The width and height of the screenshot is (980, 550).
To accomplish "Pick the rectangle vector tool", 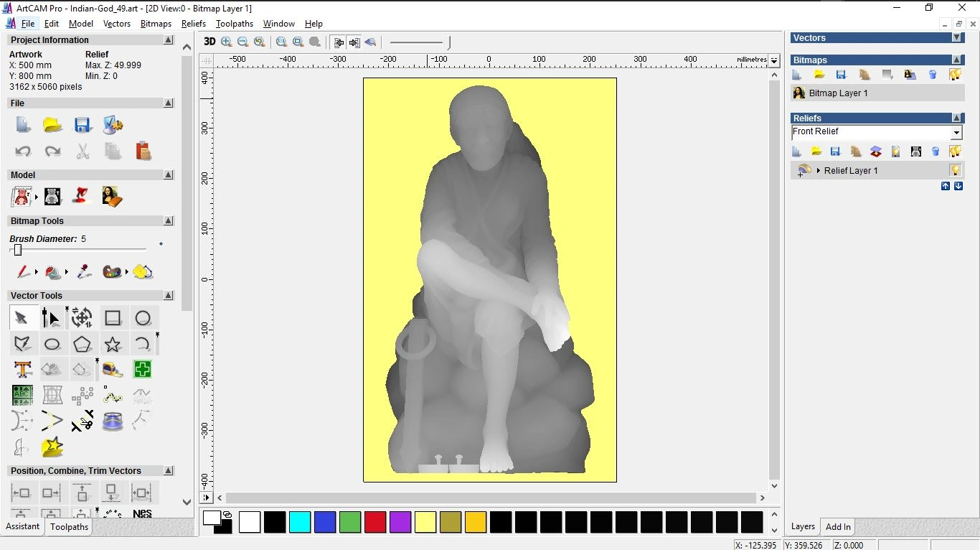I will [113, 318].
